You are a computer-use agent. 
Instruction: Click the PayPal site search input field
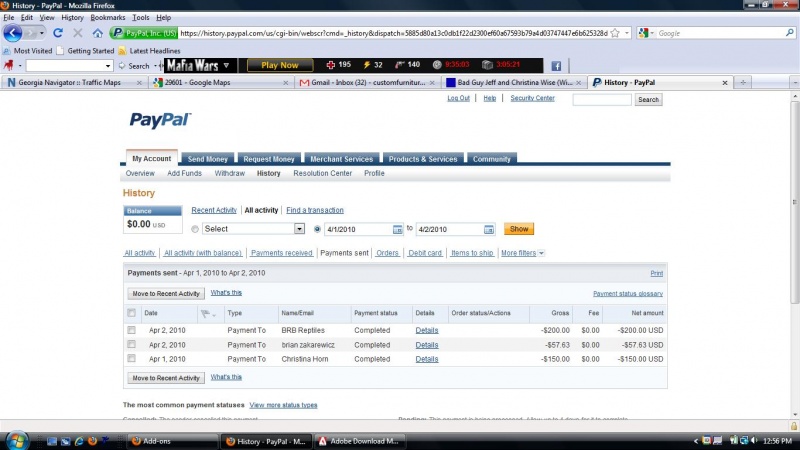(602, 99)
